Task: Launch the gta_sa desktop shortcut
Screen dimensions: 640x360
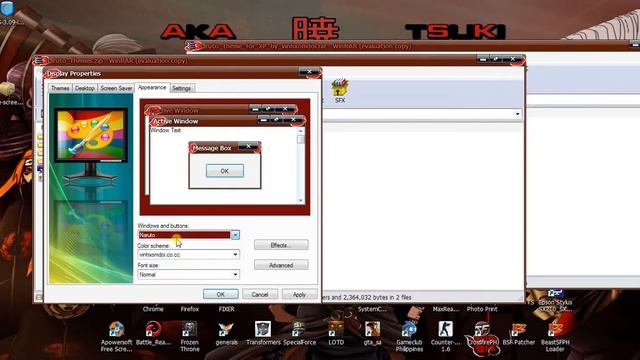Action: [372, 333]
